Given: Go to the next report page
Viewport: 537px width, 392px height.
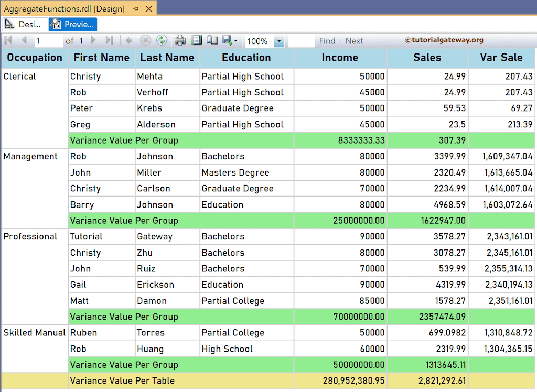Looking at the screenshot, I should tap(93, 40).
